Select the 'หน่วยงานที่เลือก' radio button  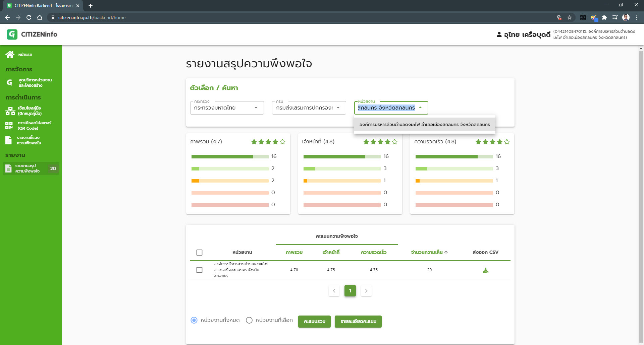[249, 320]
